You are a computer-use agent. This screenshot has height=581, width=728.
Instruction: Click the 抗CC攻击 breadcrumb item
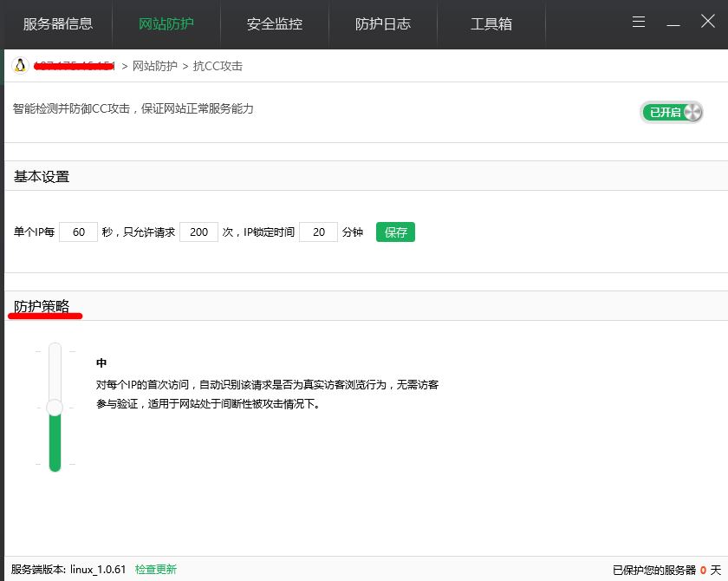coord(218,66)
